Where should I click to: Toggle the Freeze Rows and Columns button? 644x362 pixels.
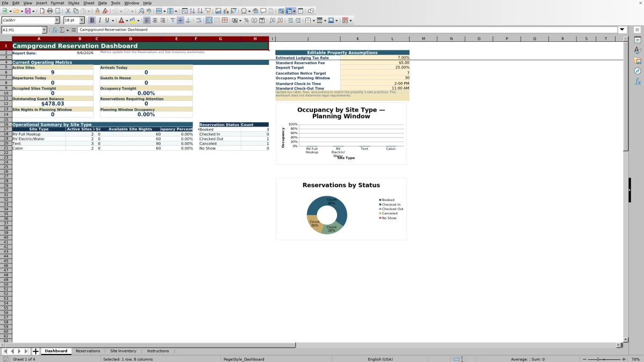[289, 11]
